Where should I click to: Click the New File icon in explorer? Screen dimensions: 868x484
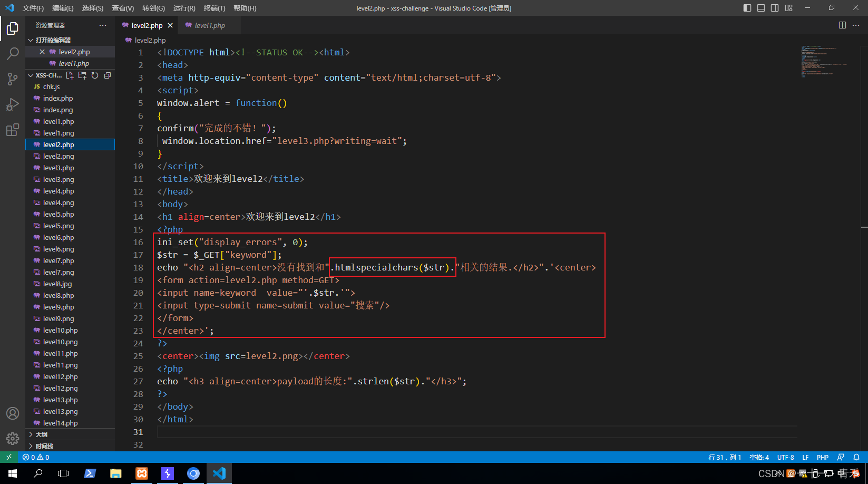(x=70, y=75)
